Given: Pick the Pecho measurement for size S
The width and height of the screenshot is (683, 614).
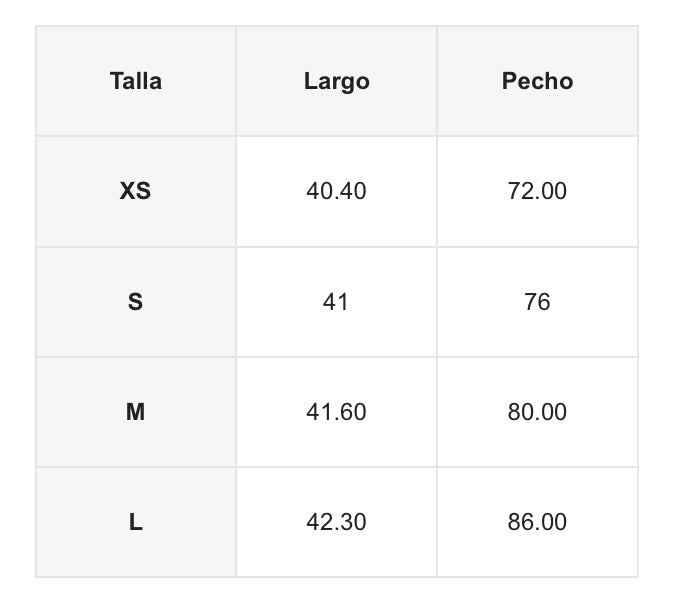Looking at the screenshot, I should tap(537, 301).
